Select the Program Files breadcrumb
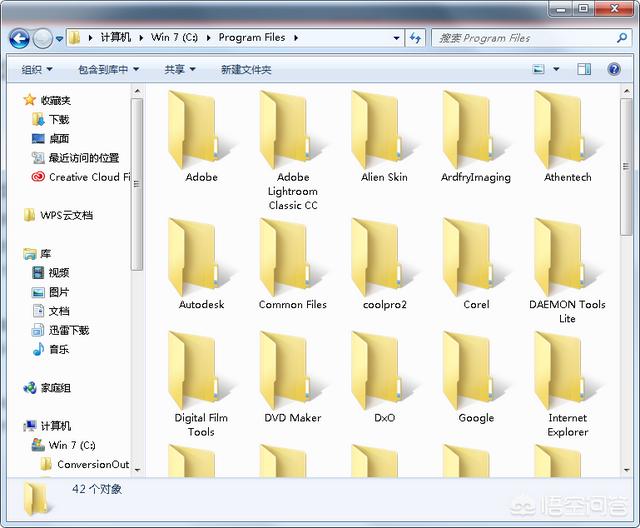This screenshot has width=640, height=528. coord(252,38)
